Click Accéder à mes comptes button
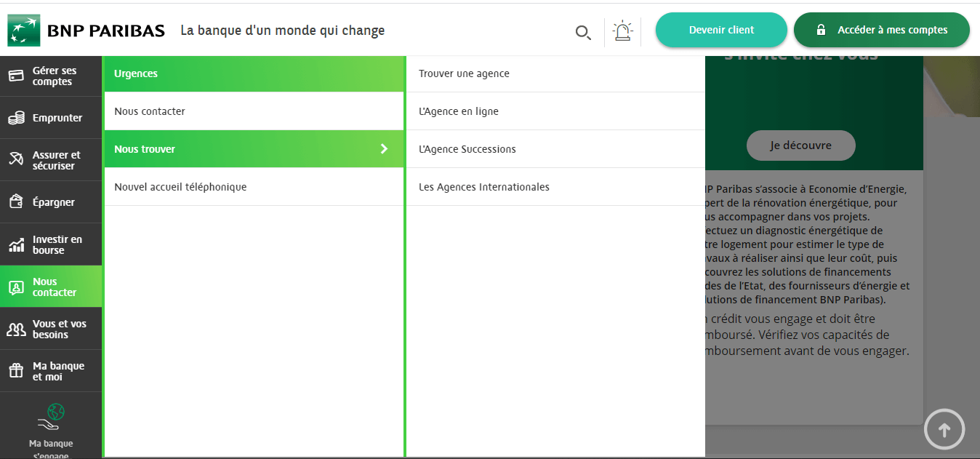 pyautogui.click(x=882, y=30)
